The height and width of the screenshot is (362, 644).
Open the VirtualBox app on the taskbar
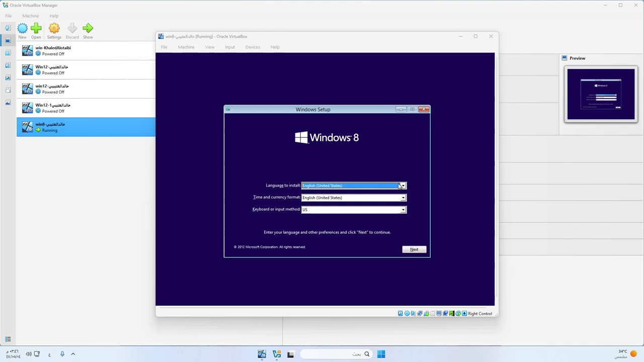[276, 354]
